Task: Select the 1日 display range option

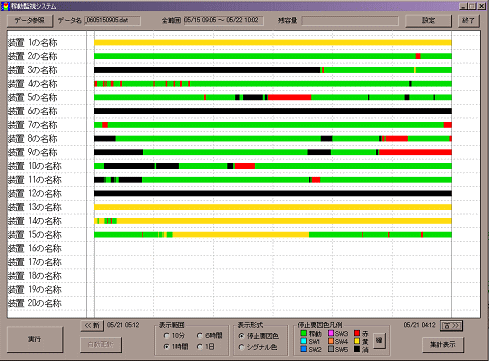Action: coord(200,347)
